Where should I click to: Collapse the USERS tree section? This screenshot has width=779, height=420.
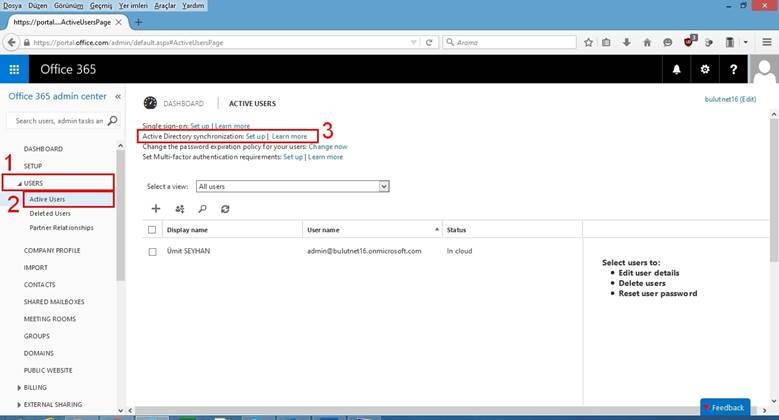[20, 183]
